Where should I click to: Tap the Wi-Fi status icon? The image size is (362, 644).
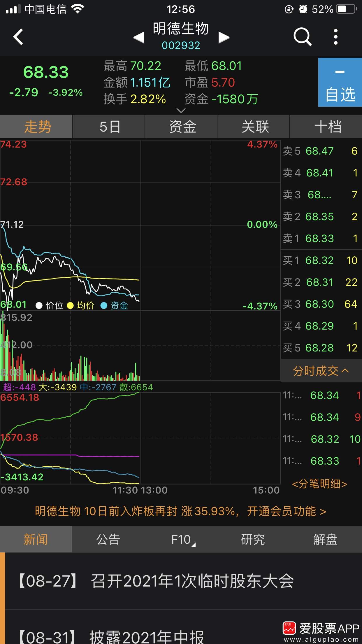pyautogui.click(x=78, y=9)
